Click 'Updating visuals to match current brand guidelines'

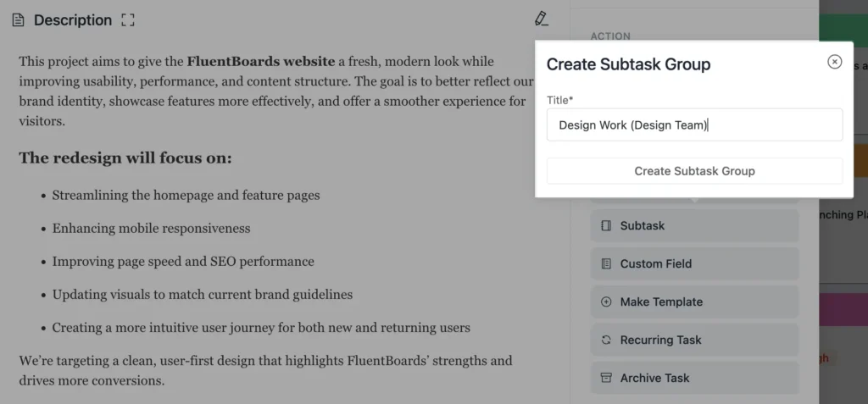[202, 295]
